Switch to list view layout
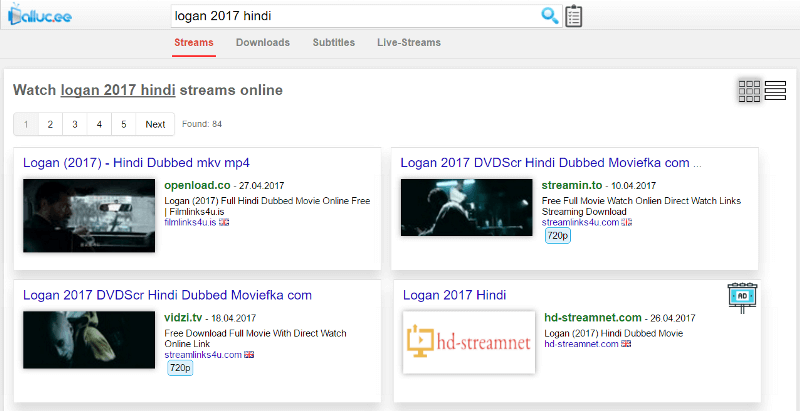The height and width of the screenshot is (411, 800). click(x=776, y=91)
